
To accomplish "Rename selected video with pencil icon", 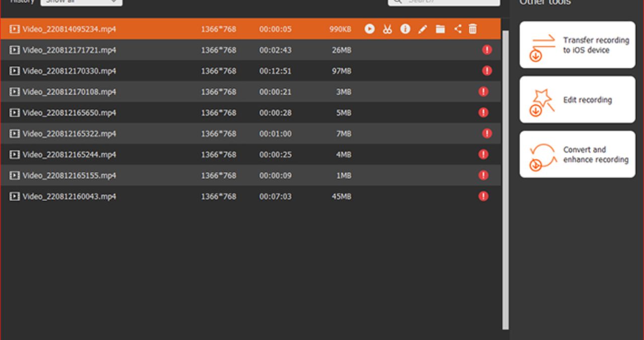I will (423, 29).
